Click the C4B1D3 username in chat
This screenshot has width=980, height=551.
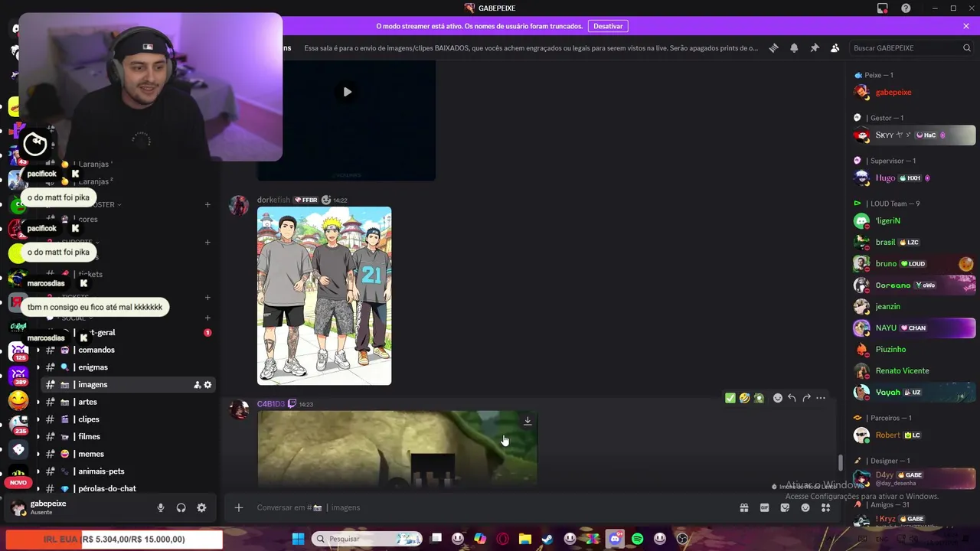pyautogui.click(x=271, y=404)
